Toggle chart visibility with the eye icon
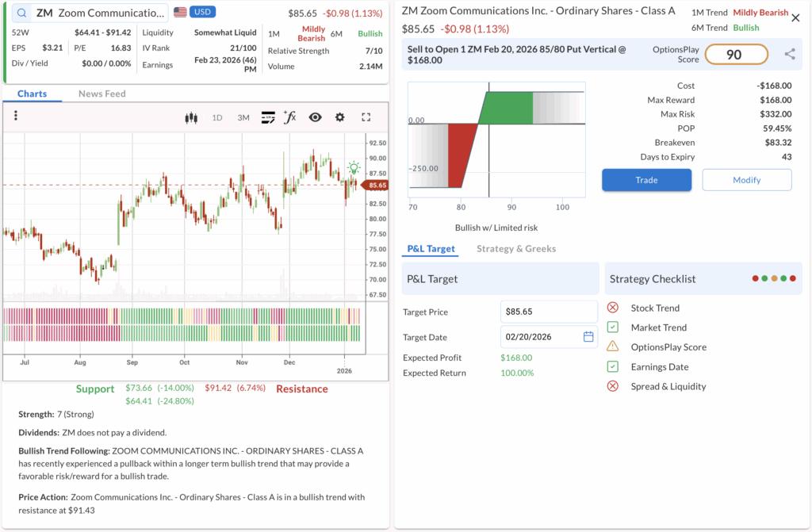Image resolution: width=812 pixels, height=532 pixels. [315, 117]
